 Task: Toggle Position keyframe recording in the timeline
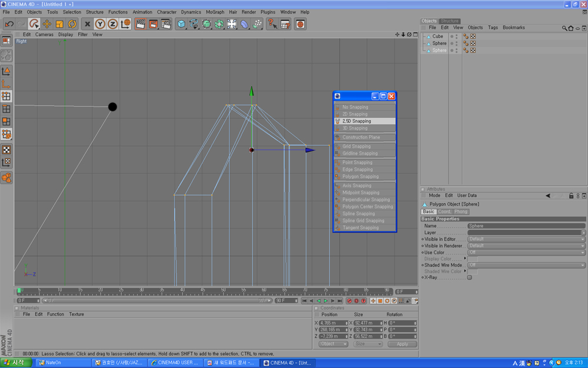pos(373,301)
